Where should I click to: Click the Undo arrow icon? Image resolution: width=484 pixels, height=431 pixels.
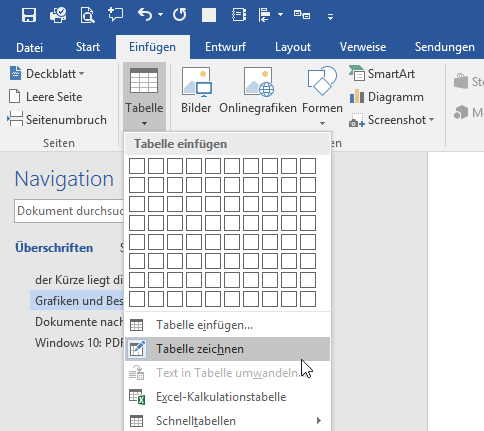pos(145,15)
